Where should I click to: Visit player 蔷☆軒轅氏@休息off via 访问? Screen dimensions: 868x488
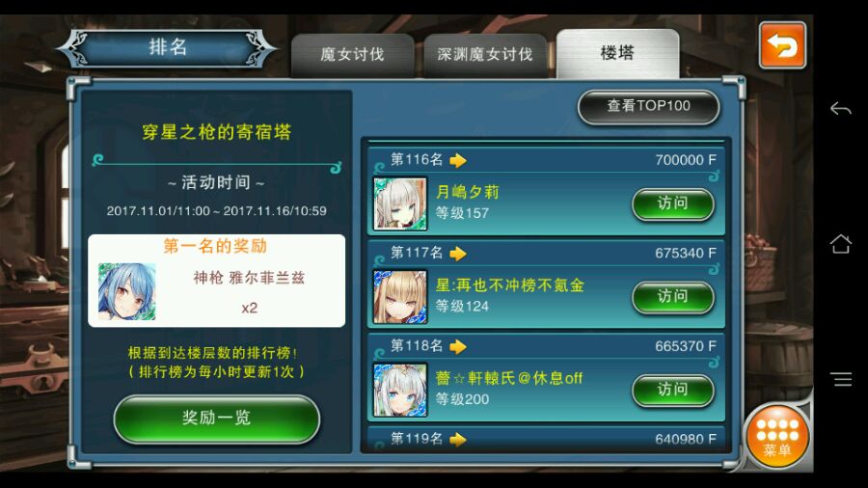[x=672, y=390]
